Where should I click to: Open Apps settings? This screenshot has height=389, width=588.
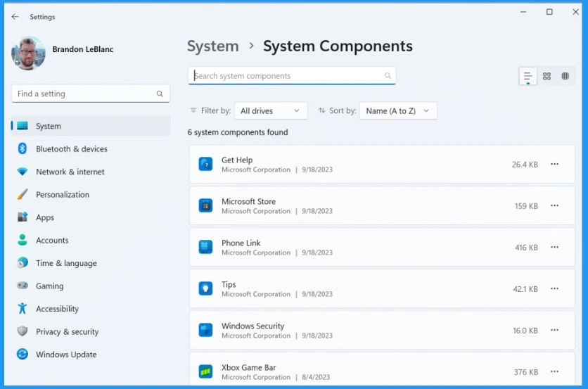(90, 217)
